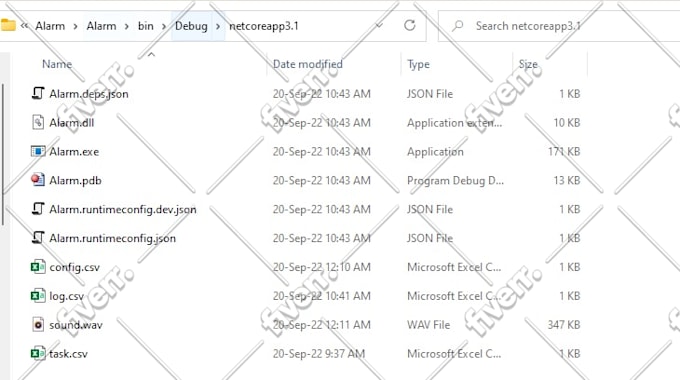This screenshot has height=380, width=680.
Task: Click the Alarm.pdb debug file icon
Action: point(38,180)
